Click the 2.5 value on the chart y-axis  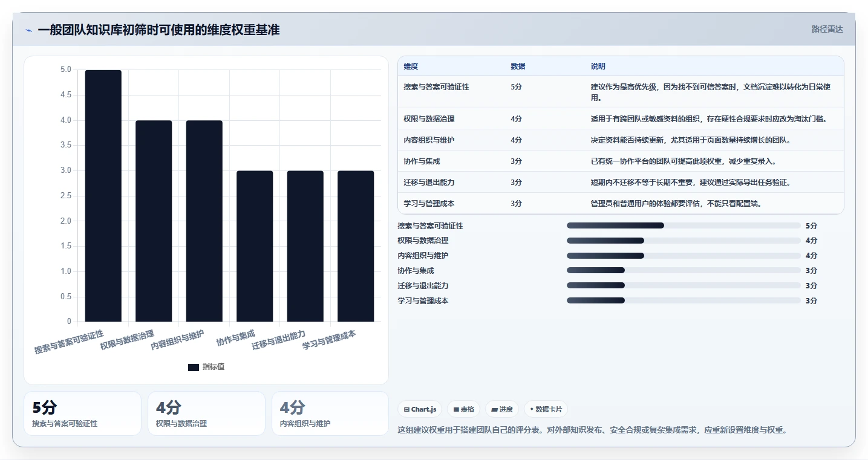click(x=65, y=196)
